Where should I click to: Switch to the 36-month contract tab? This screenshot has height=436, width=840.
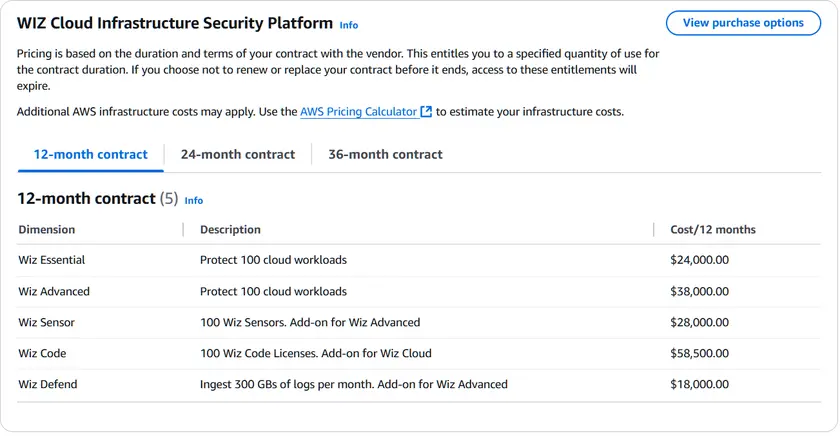click(x=385, y=155)
